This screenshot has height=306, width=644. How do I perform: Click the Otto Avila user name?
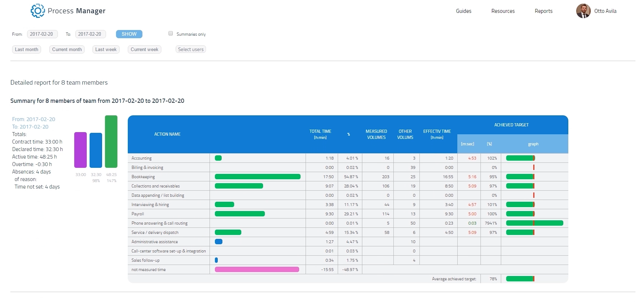[x=605, y=11]
